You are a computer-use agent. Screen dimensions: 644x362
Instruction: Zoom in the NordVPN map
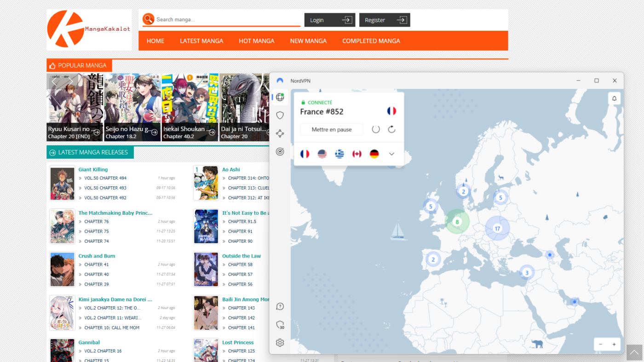coord(614,344)
